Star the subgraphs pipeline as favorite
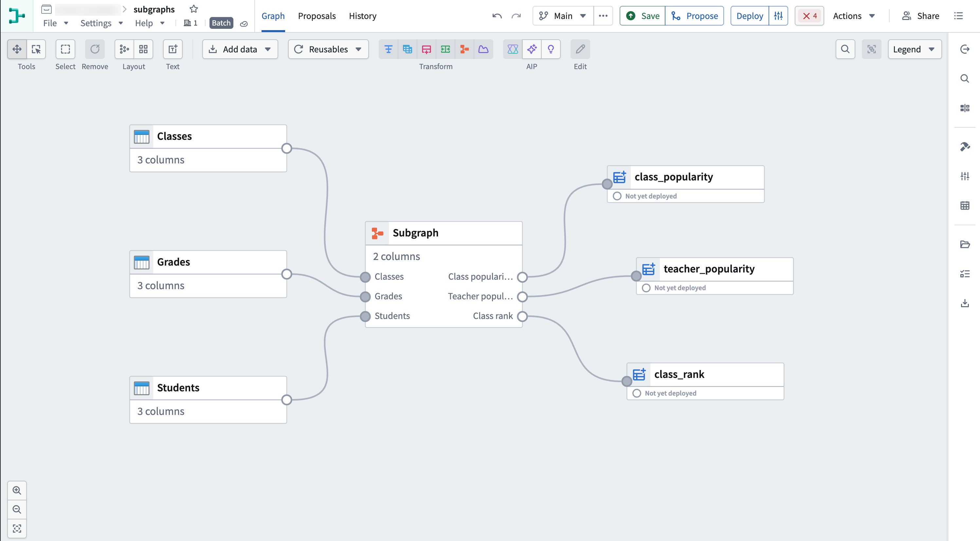Screen dimensions: 980x541 (194, 9)
